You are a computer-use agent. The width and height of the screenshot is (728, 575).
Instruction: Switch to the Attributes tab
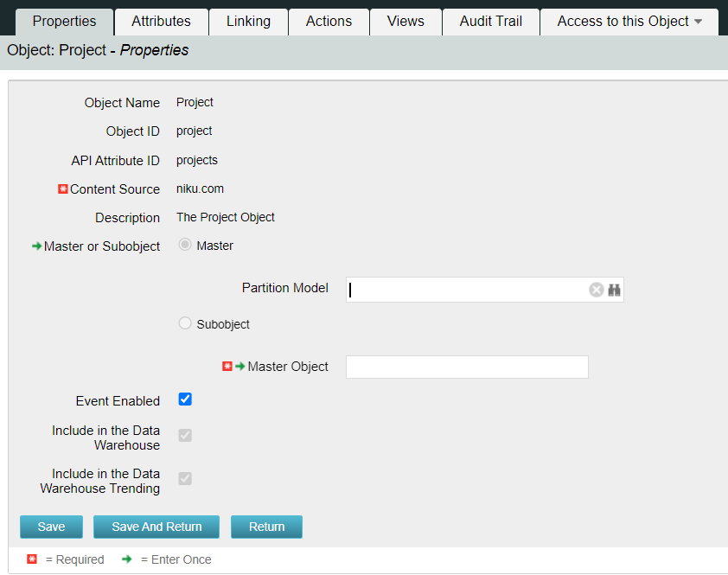[x=161, y=22]
